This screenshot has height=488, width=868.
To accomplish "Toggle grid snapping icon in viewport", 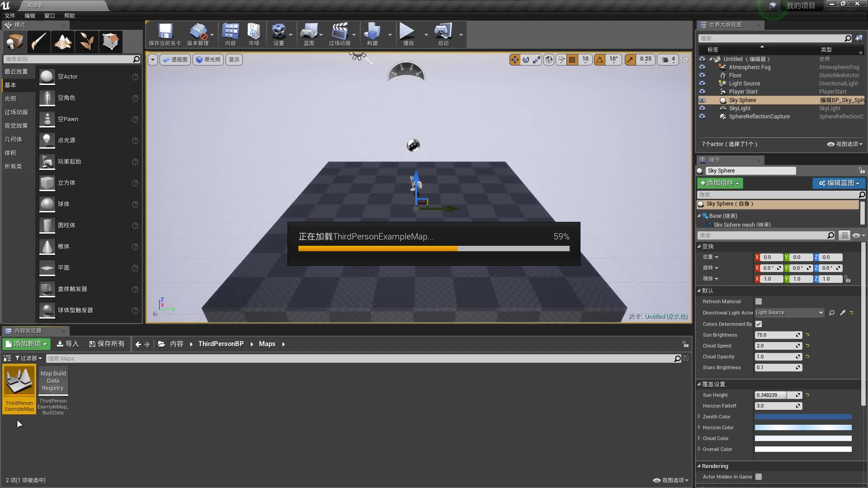I will point(572,59).
